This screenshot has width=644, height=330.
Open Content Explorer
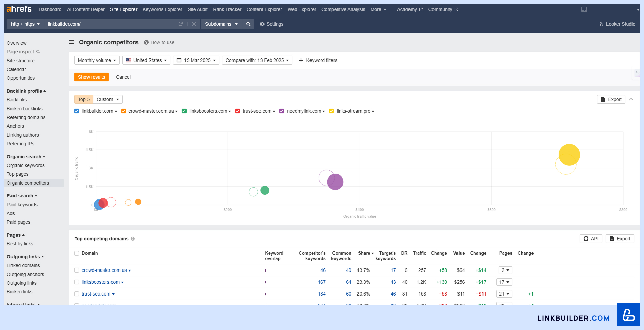click(264, 9)
